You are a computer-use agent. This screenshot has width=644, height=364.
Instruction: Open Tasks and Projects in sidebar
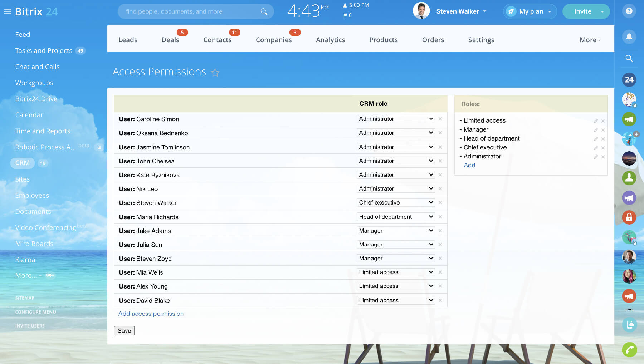pyautogui.click(x=44, y=50)
